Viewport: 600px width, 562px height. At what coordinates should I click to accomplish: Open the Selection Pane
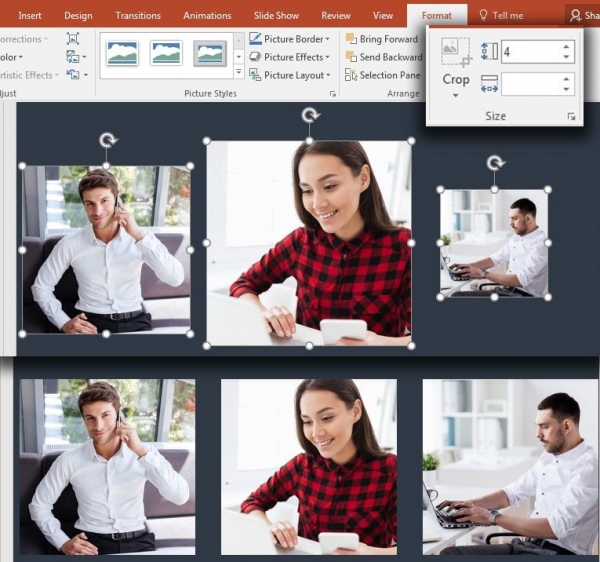[383, 75]
